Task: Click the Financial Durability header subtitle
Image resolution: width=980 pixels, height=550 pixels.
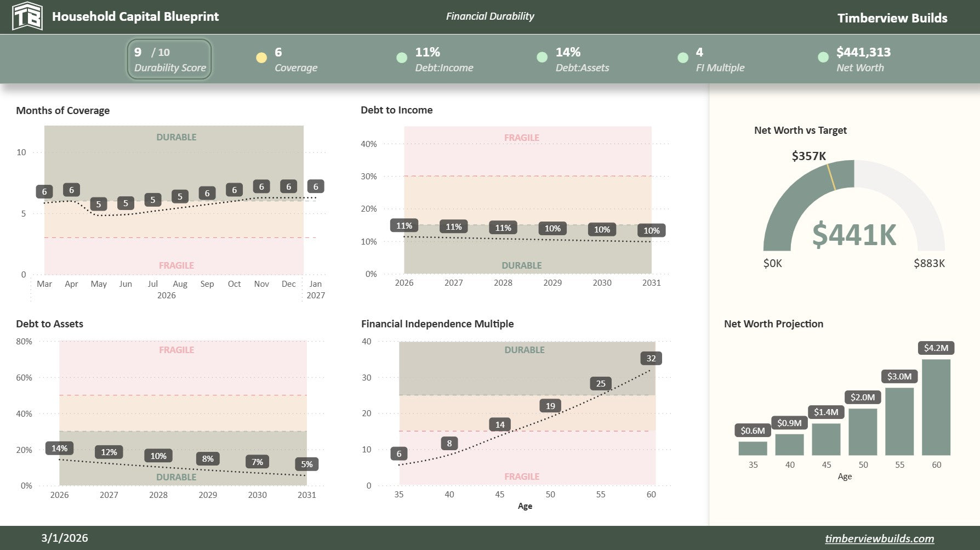Action: [x=489, y=16]
